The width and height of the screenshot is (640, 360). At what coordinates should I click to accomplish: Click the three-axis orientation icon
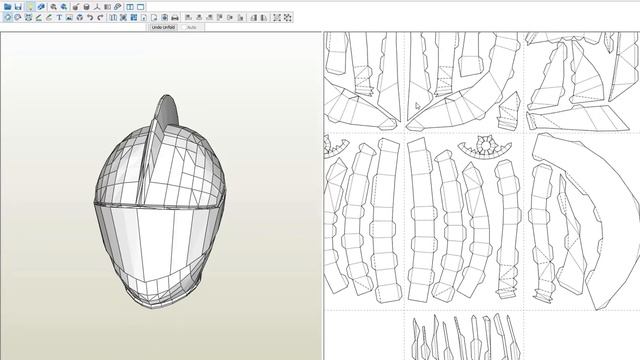point(97,7)
